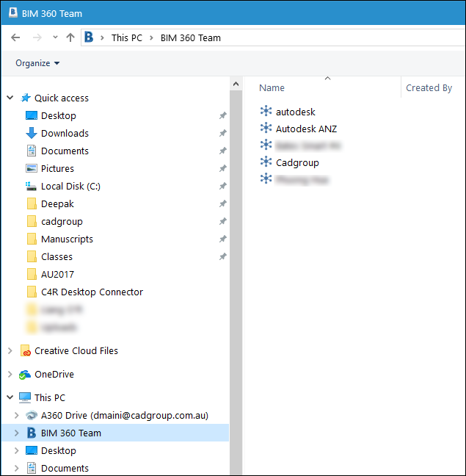Click the pin icon beside Downloads
Image resolution: width=466 pixels, height=476 pixels.
click(x=223, y=133)
